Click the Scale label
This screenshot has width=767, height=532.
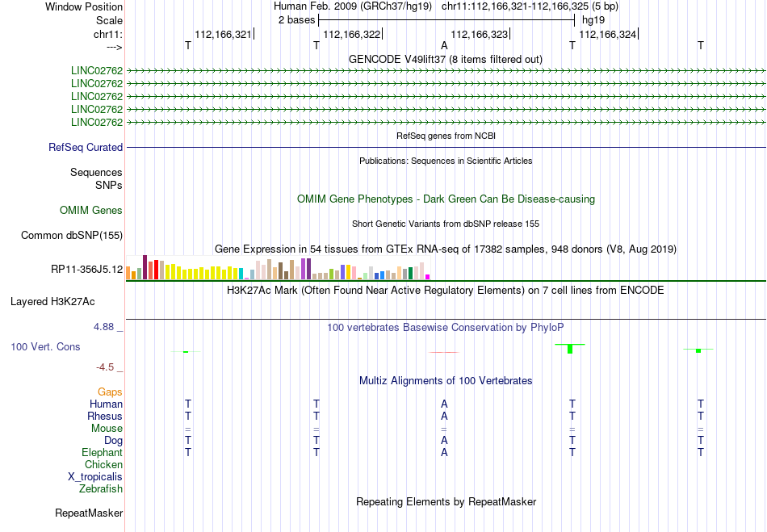[110, 20]
